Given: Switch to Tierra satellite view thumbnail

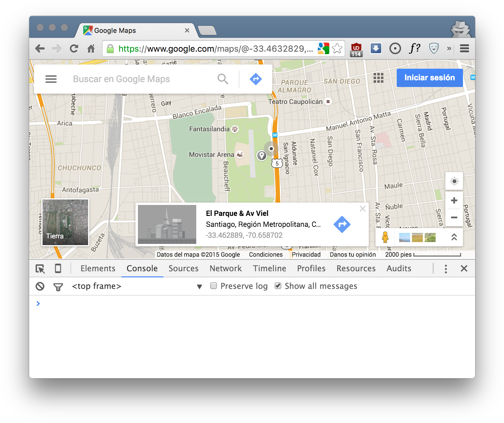Looking at the screenshot, I should pos(65,222).
